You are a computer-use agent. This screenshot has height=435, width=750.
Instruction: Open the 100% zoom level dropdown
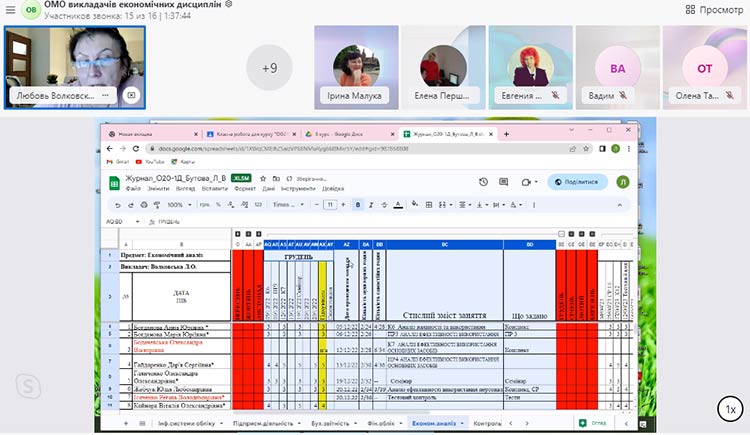tap(177, 204)
